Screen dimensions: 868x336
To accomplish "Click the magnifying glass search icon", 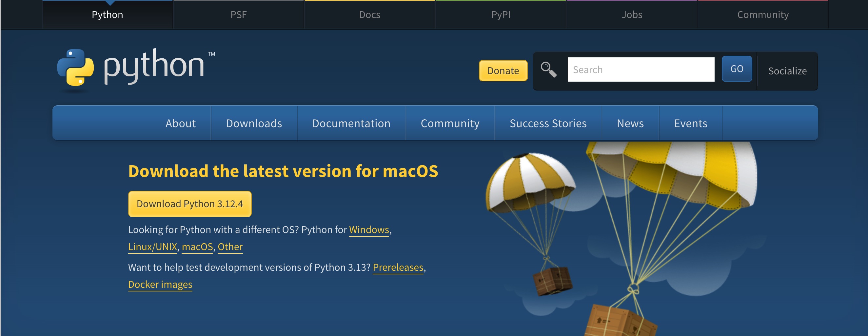I will pos(548,70).
